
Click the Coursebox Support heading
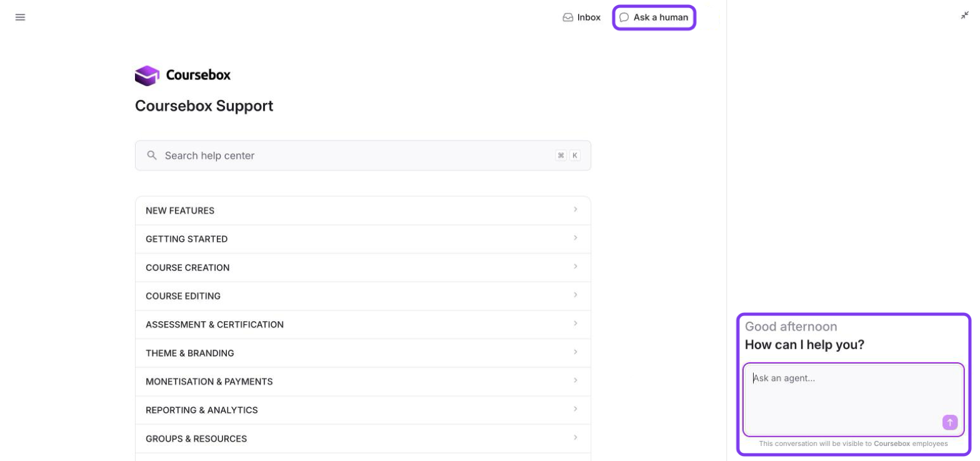[x=204, y=106]
